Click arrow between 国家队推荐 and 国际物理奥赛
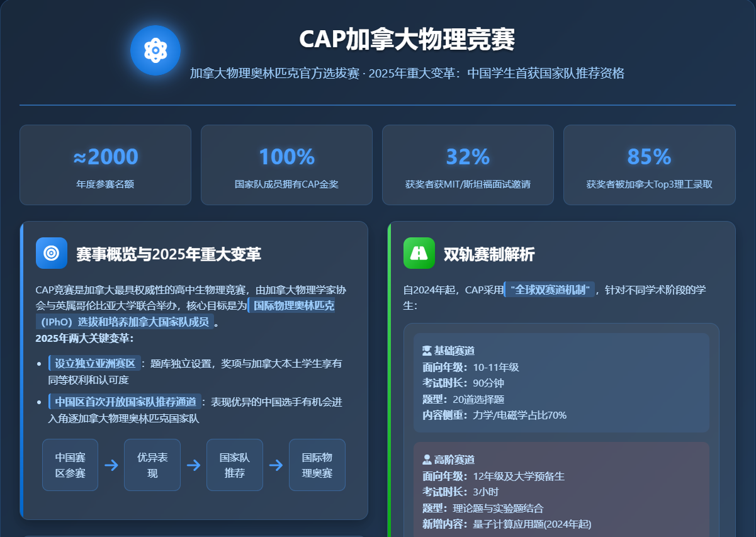 [x=276, y=465]
